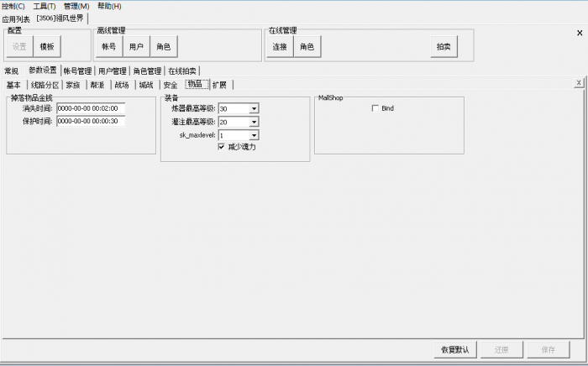Open the 帮助(H) menu
The height and width of the screenshot is (366, 588).
pyautogui.click(x=109, y=6)
